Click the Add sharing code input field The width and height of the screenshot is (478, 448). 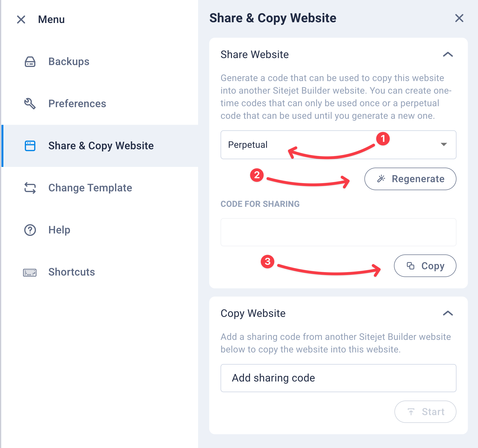coord(338,378)
